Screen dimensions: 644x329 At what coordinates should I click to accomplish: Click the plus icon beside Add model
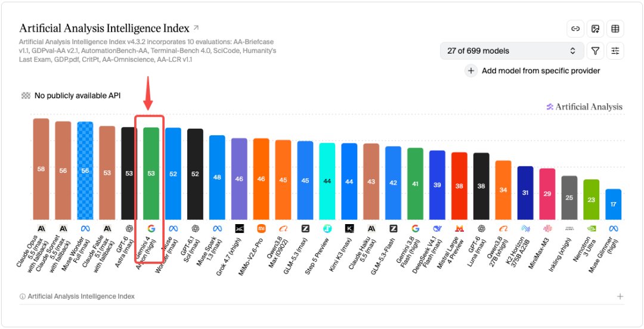point(471,71)
